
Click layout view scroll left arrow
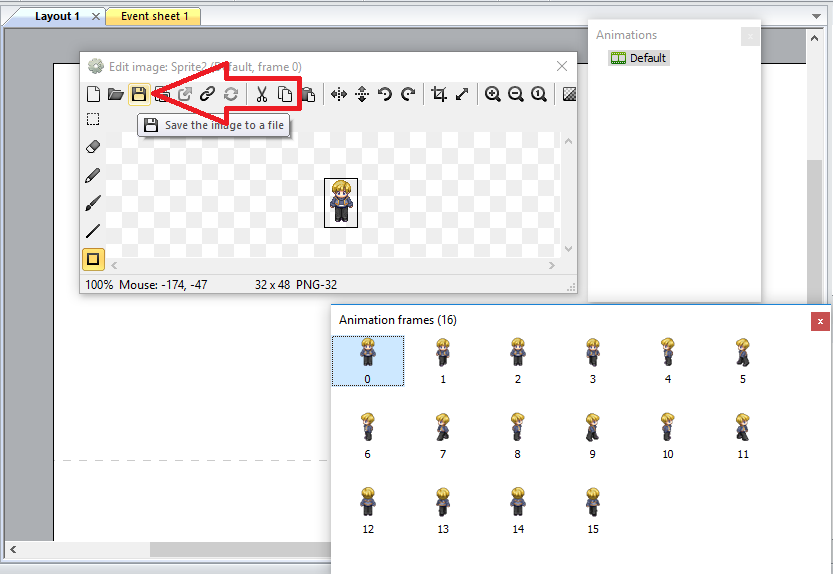pyautogui.click(x=13, y=550)
